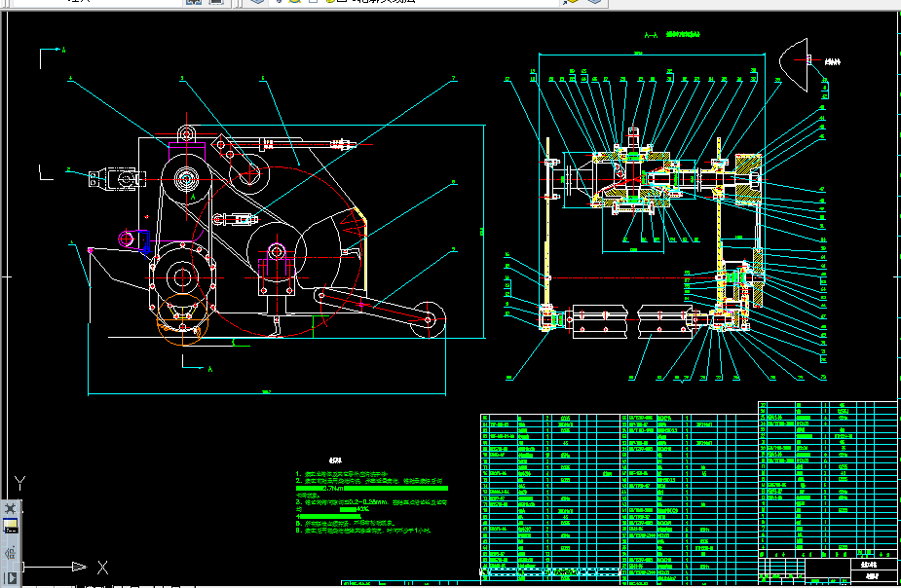Select the orange circle on the left view
This screenshot has width=901, height=588.
pos(182,319)
